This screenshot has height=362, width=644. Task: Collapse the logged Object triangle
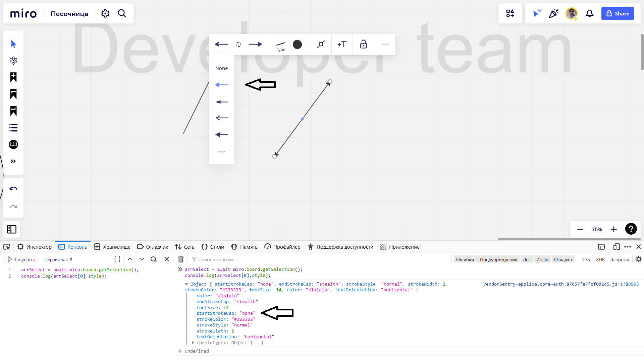(187, 284)
